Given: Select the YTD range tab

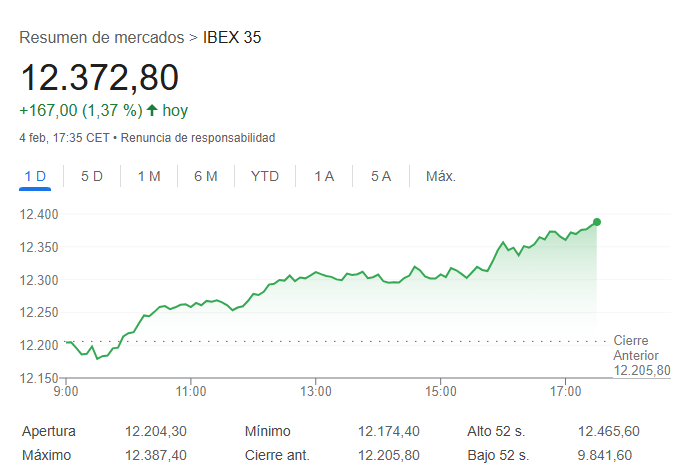Looking at the screenshot, I should coord(265,176).
